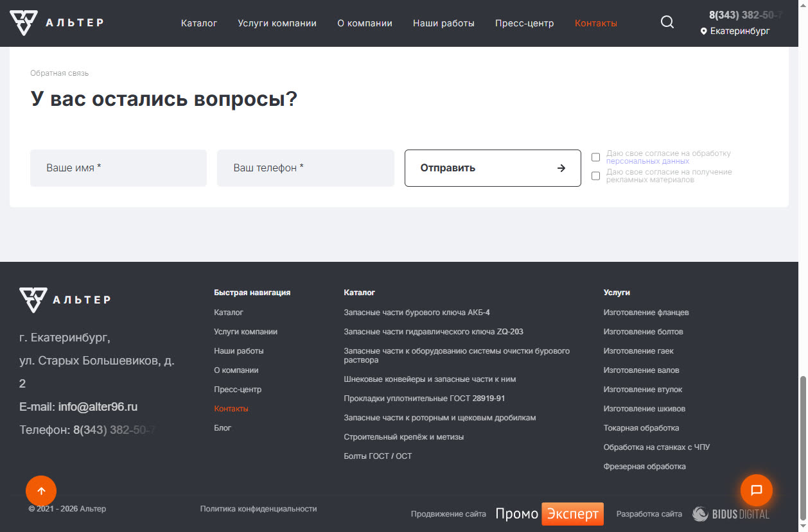Click the Отправить submit button
This screenshot has width=808, height=532.
(x=493, y=168)
